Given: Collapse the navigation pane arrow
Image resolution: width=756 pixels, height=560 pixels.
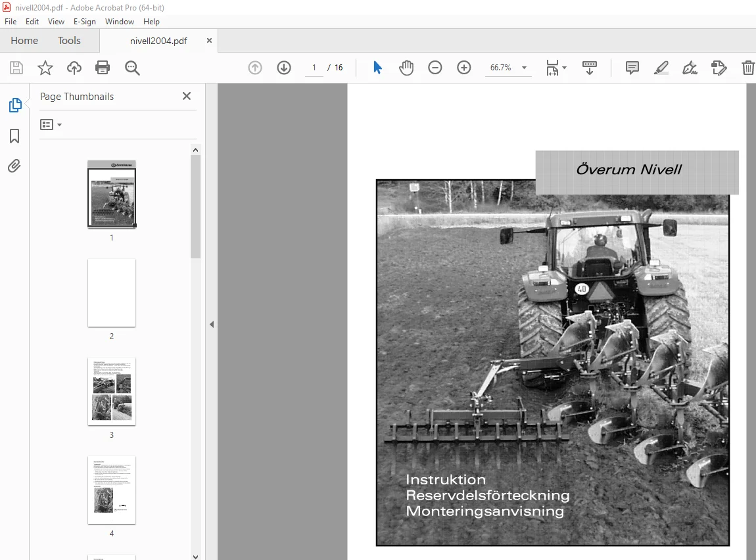Looking at the screenshot, I should coord(212,324).
